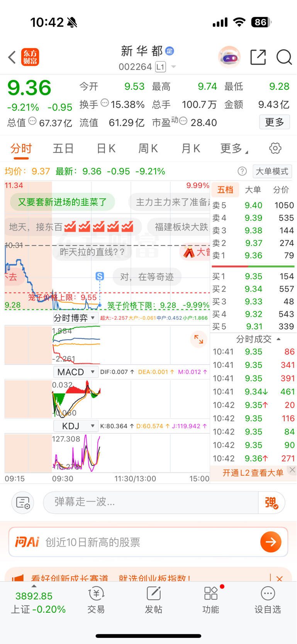Tap the megaphone icon on promo banner
297x644 pixels.
[x=17, y=578]
